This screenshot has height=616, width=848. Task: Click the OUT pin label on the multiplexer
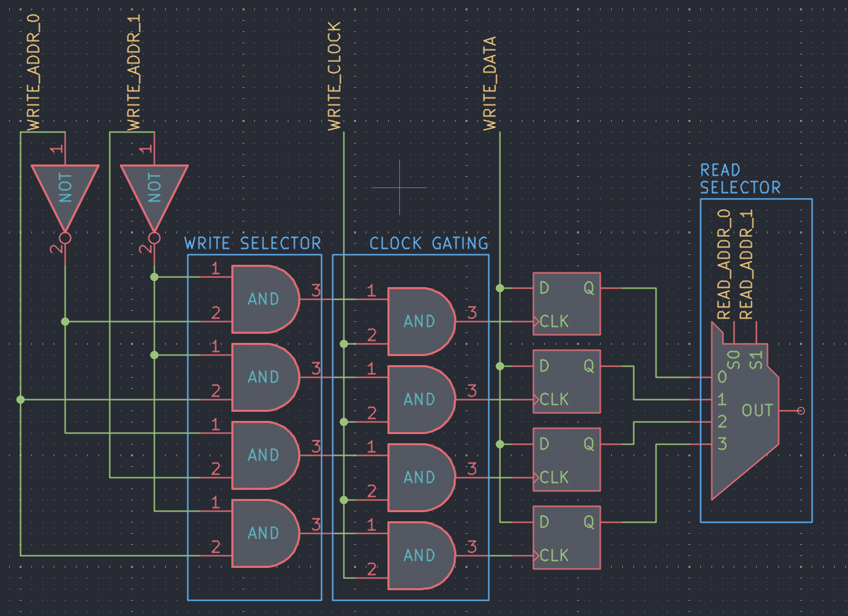tap(758, 410)
